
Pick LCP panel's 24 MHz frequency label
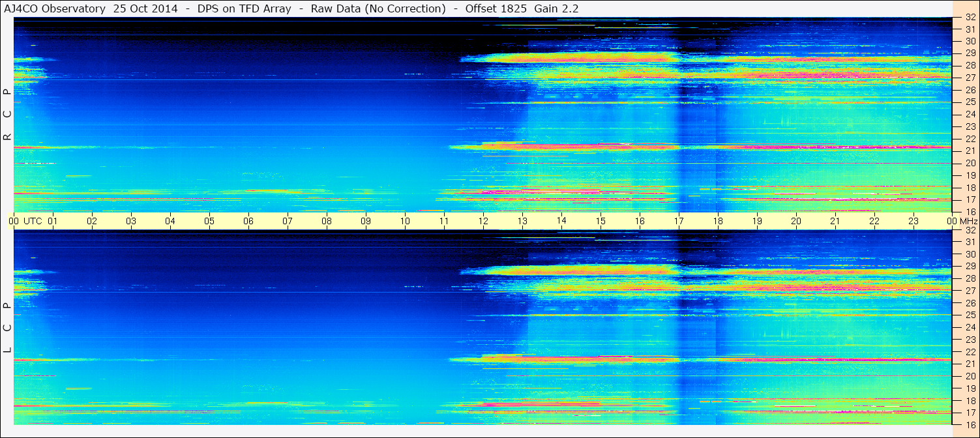pos(970,327)
